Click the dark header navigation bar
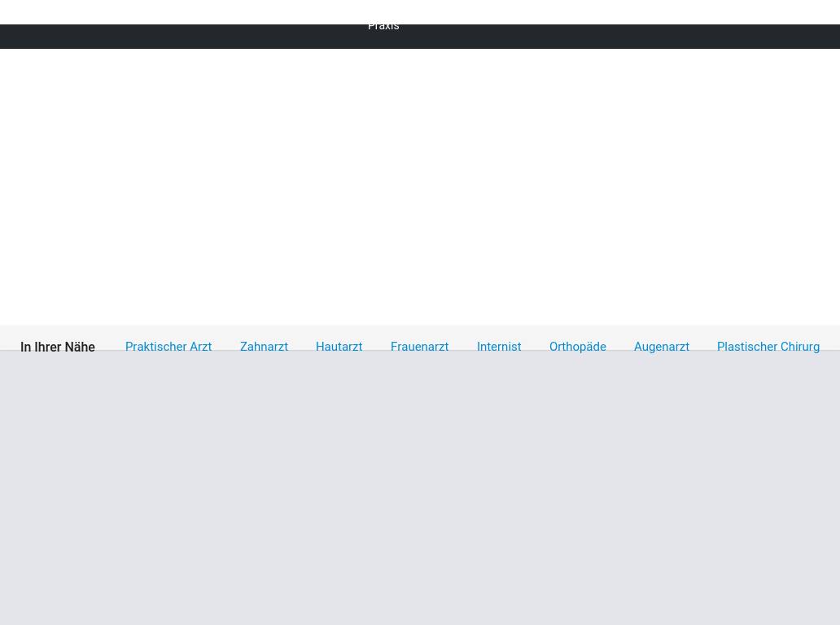This screenshot has width=840, height=625. click(x=610, y=37)
